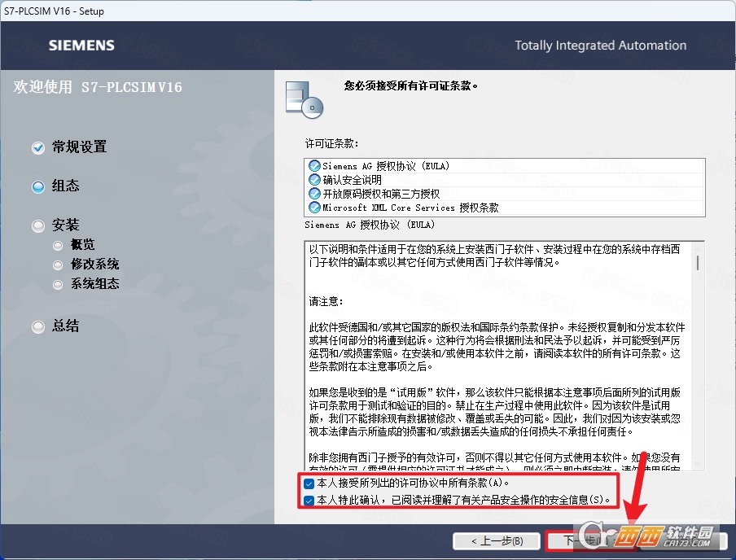Toggle the safety information confirmation checkbox
Screen dimensions: 736x560
tap(309, 501)
